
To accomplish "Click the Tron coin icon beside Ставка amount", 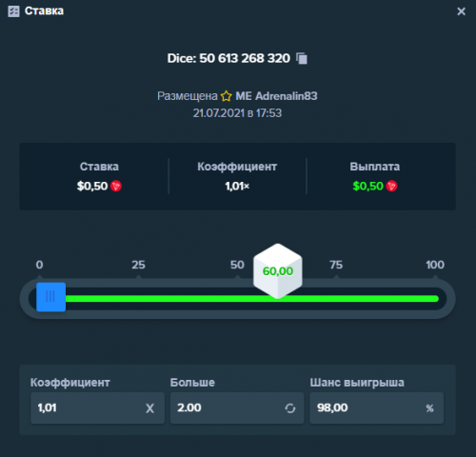I will (116, 186).
